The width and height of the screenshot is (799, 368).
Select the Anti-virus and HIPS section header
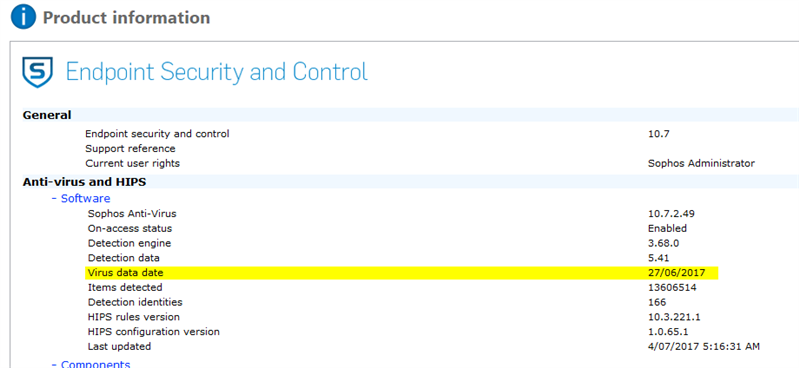tap(85, 182)
